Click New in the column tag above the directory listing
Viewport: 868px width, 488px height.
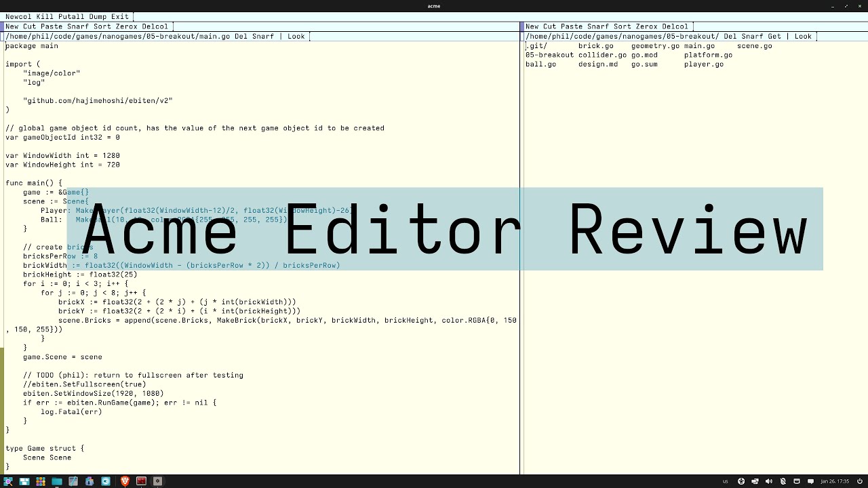[x=532, y=26]
